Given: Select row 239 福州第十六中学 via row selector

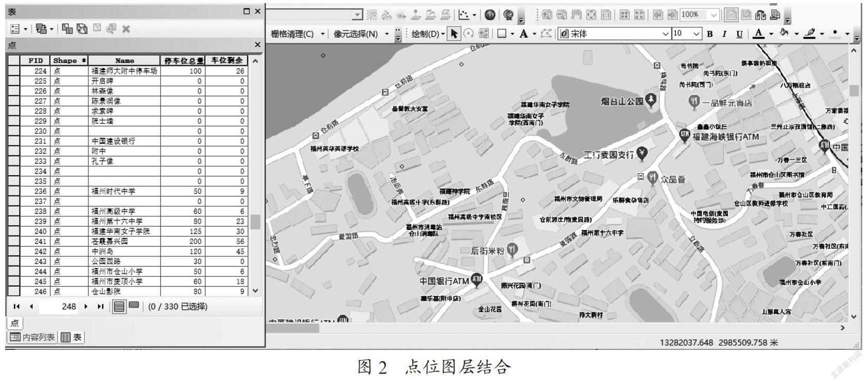Looking at the screenshot, I should [x=14, y=221].
